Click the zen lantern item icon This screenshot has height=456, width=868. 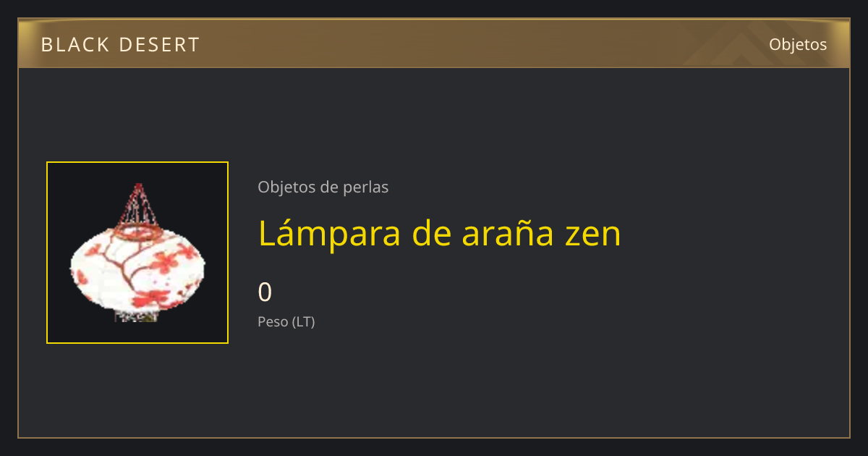[x=137, y=253]
